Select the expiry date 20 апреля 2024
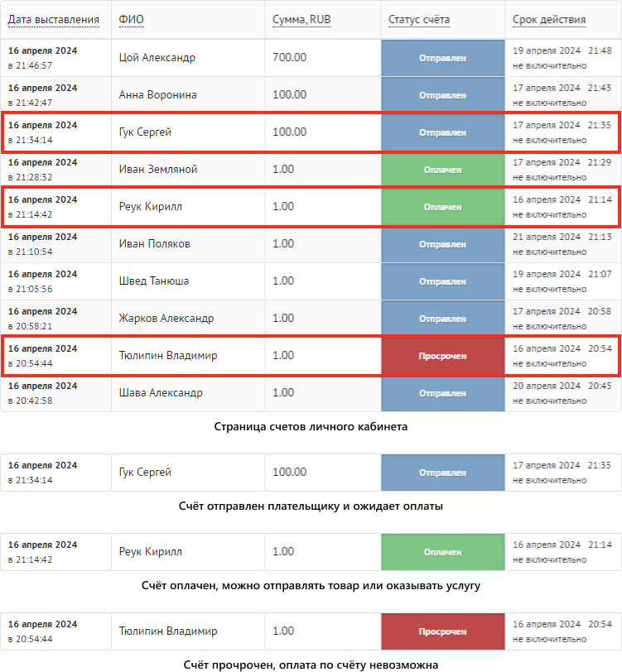This screenshot has width=622, height=672. (x=547, y=386)
